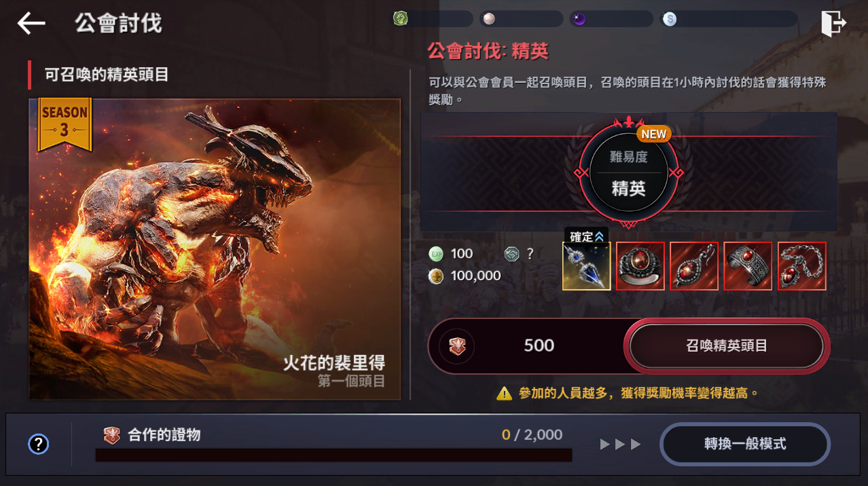
Task: Exit via the door icon top right
Action: coord(833,23)
